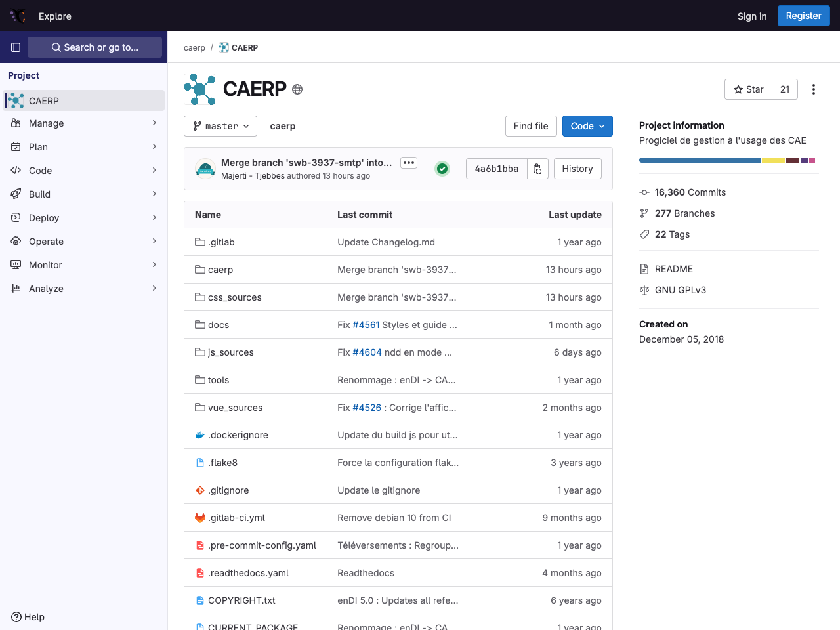Click the README document icon
The width and height of the screenshot is (840, 630).
tap(644, 269)
